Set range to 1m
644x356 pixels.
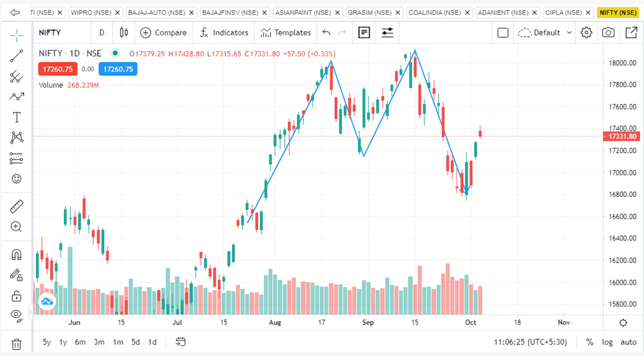(118, 342)
